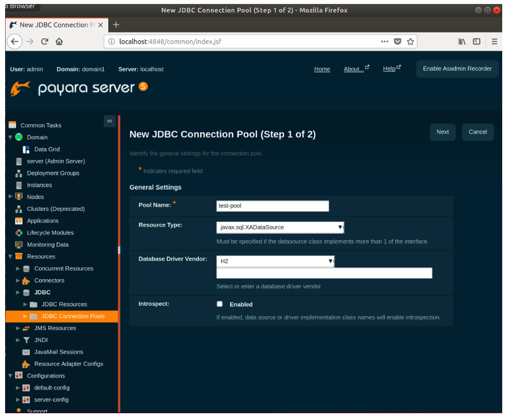Click the Applications icon in navigation tree
The height and width of the screenshot is (420, 509).
click(19, 221)
